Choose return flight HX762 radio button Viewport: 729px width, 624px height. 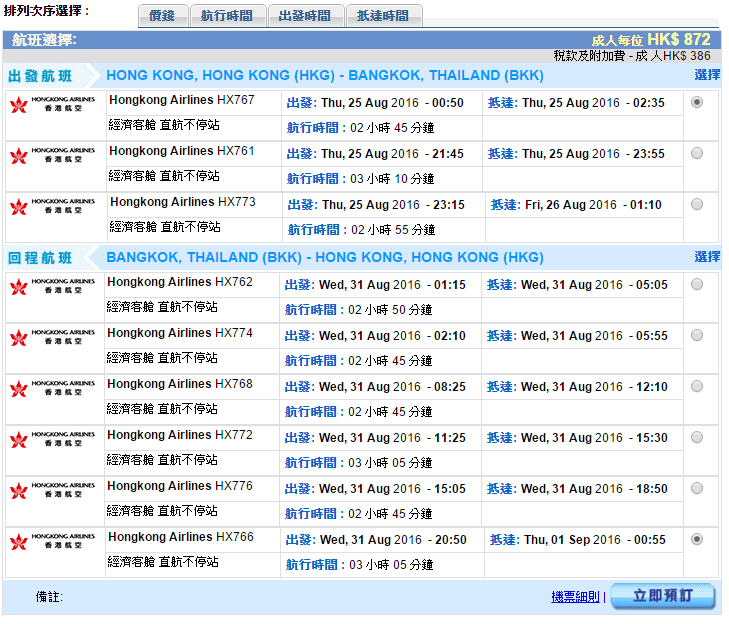coord(697,284)
